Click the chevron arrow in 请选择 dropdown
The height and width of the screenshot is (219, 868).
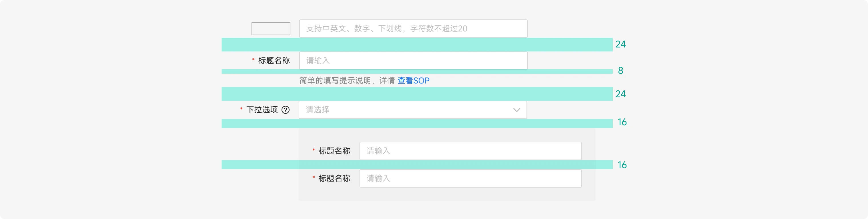coord(516,110)
